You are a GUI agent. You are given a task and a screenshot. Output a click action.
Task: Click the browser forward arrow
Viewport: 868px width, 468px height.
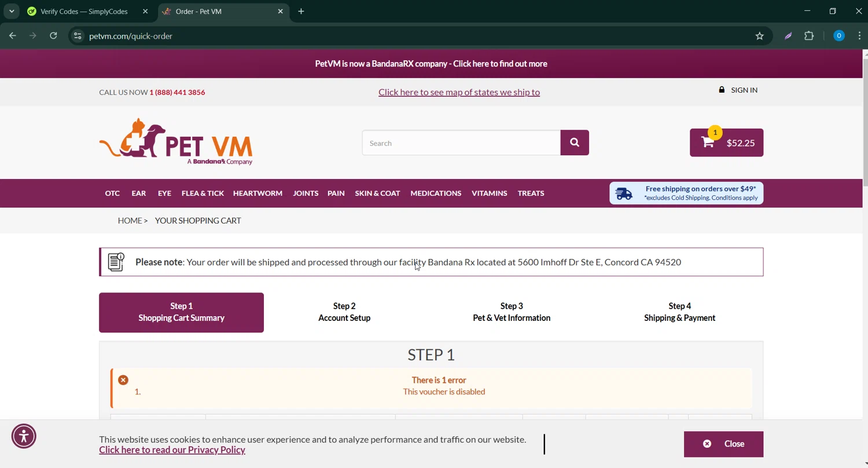33,36
